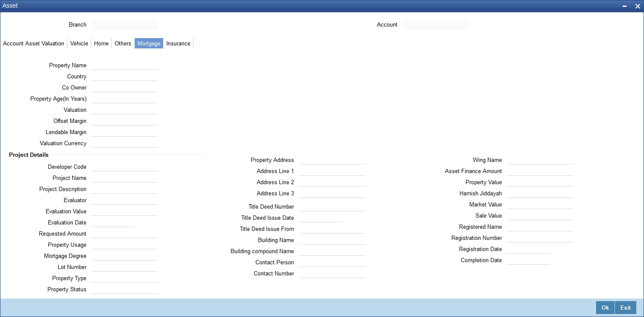This screenshot has height=317, width=644.
Task: Click the Branch field
Action: (x=125, y=24)
